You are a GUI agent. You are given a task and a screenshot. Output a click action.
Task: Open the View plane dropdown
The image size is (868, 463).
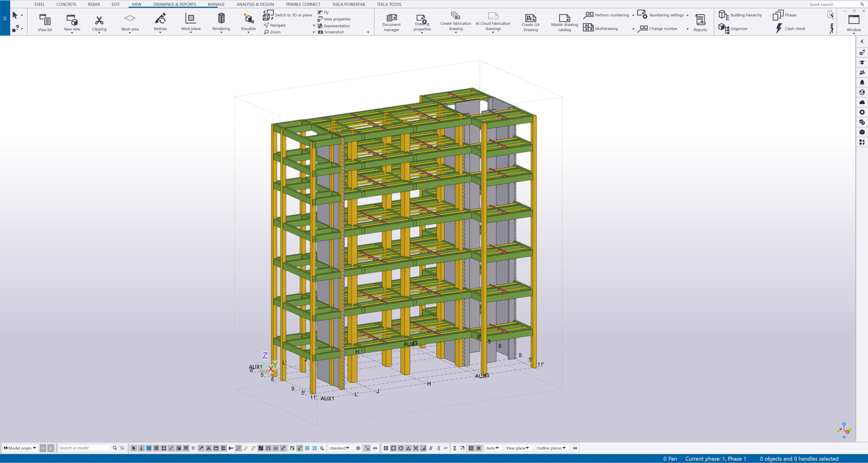tap(517, 448)
